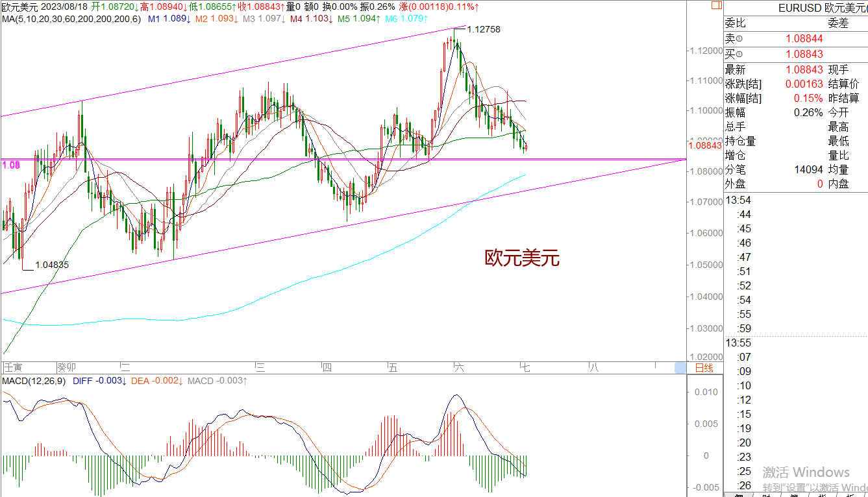Click the 癸卯 marker on time axis
The width and height of the screenshot is (868, 497).
(x=67, y=368)
